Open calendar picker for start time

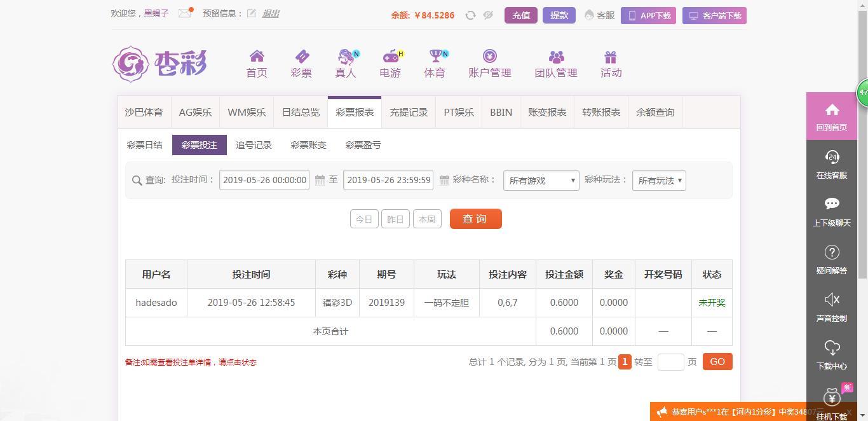pyautogui.click(x=320, y=180)
